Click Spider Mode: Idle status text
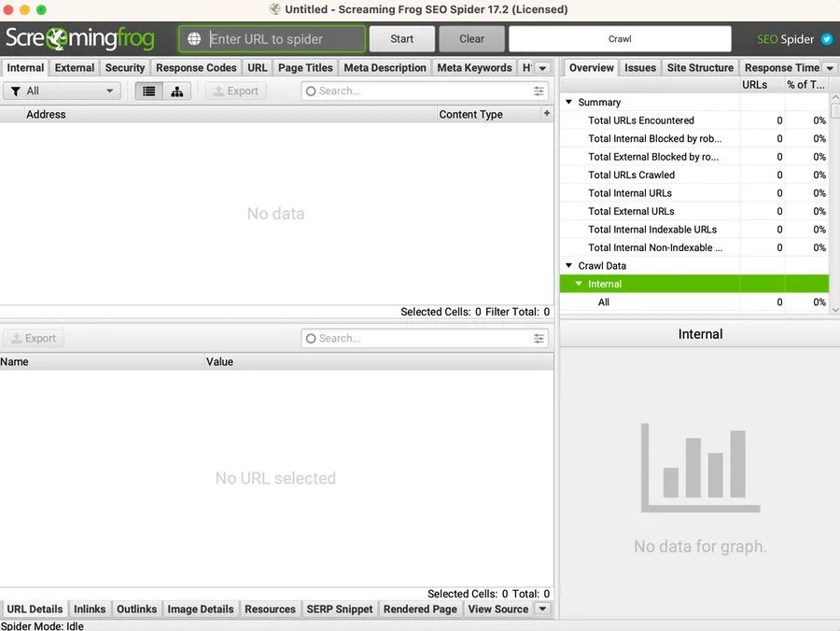Viewport: 840px width, 631px height. click(x=42, y=625)
